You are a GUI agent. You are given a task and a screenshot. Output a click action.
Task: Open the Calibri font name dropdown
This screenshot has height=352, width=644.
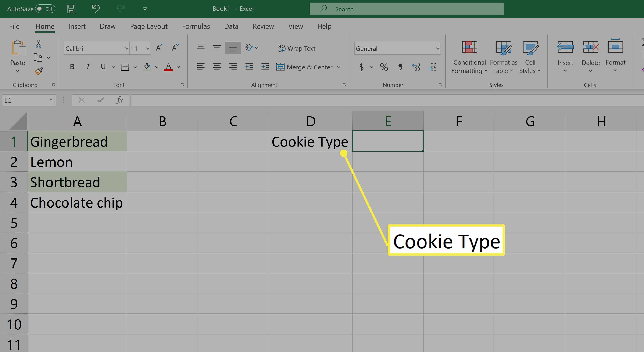click(x=126, y=48)
